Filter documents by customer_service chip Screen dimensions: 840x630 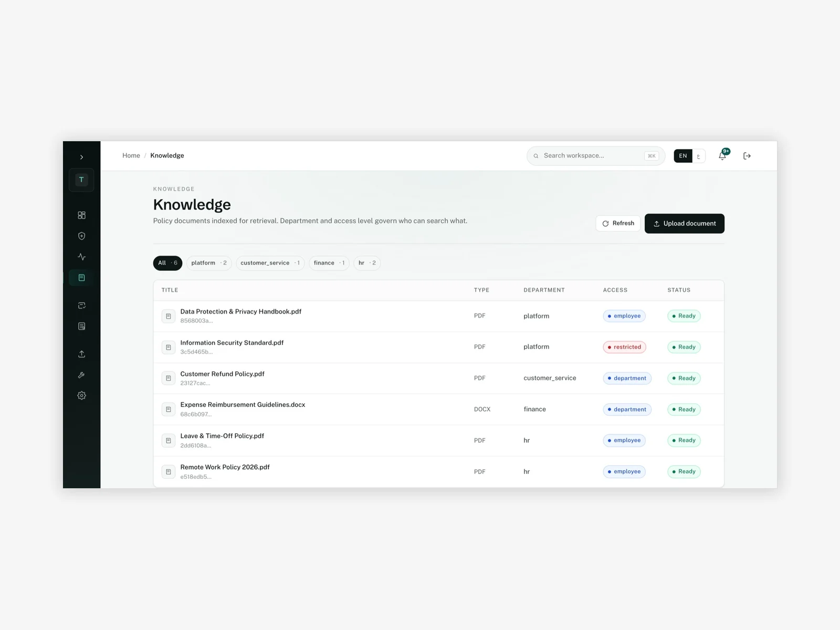270,263
